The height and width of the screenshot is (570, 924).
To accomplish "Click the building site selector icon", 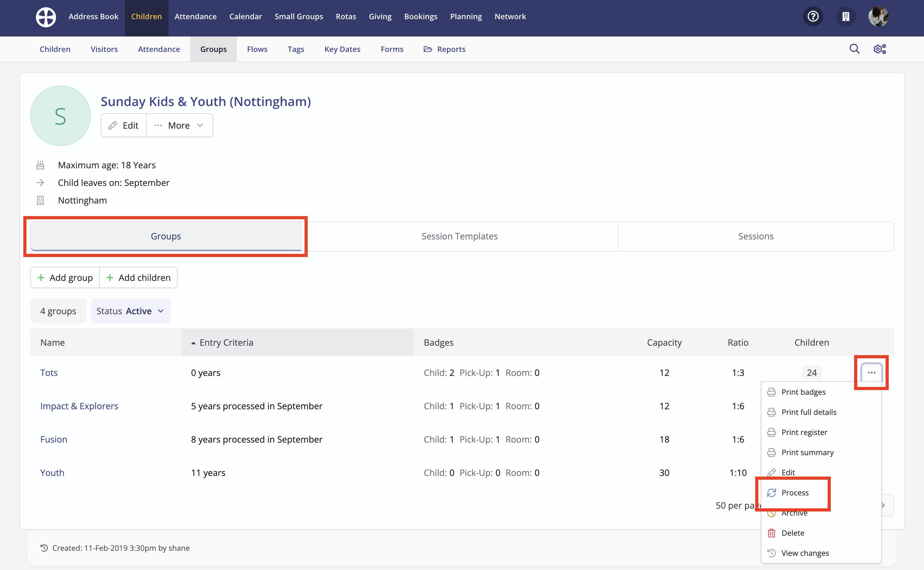I will [x=846, y=17].
